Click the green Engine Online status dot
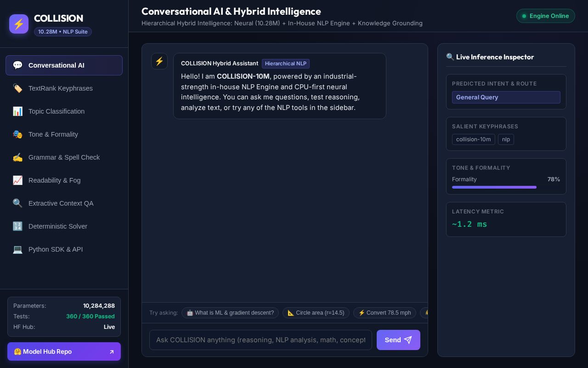Viewport: 588px width, 368px height. click(x=524, y=16)
